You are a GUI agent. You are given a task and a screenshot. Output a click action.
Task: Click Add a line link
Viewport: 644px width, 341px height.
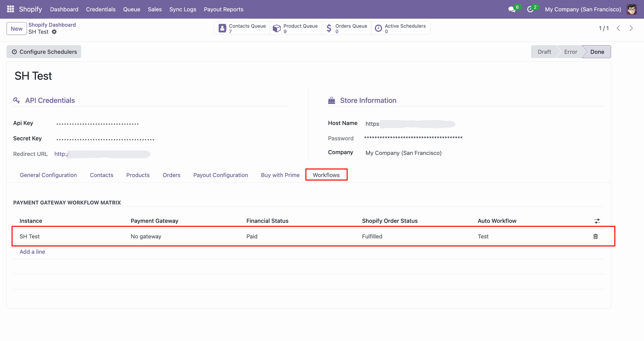point(32,252)
